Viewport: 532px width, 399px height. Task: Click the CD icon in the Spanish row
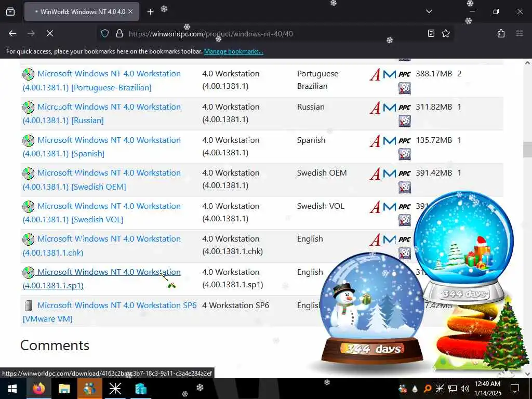[x=29, y=140]
